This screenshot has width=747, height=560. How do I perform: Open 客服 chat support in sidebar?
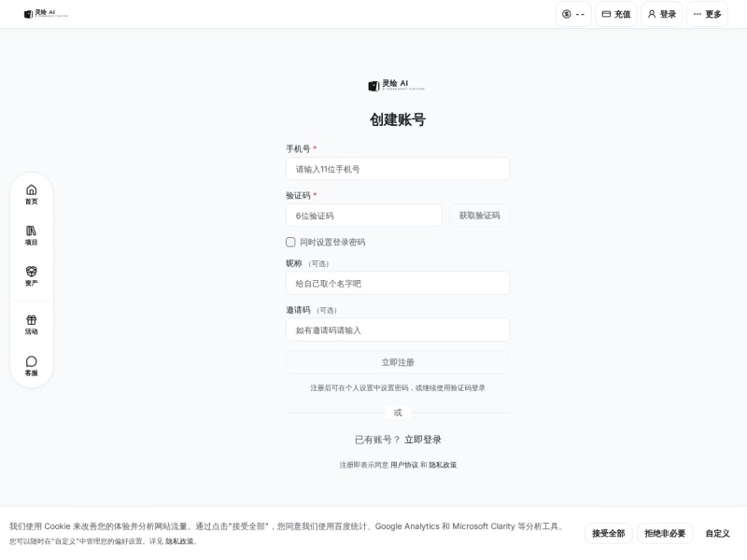(32, 366)
